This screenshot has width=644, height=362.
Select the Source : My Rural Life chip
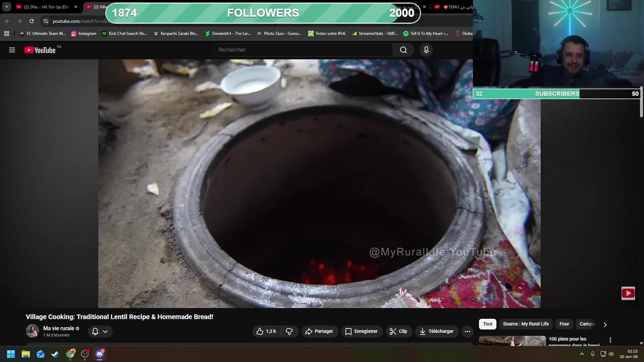pyautogui.click(x=526, y=324)
